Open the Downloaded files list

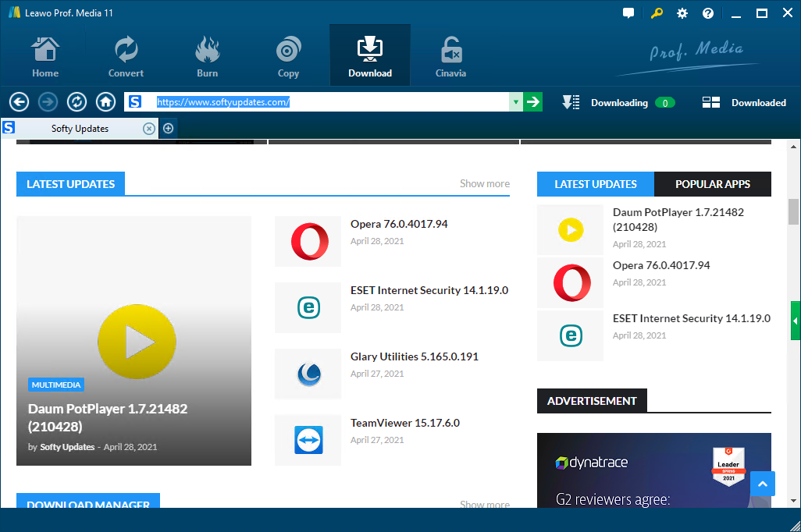point(759,103)
